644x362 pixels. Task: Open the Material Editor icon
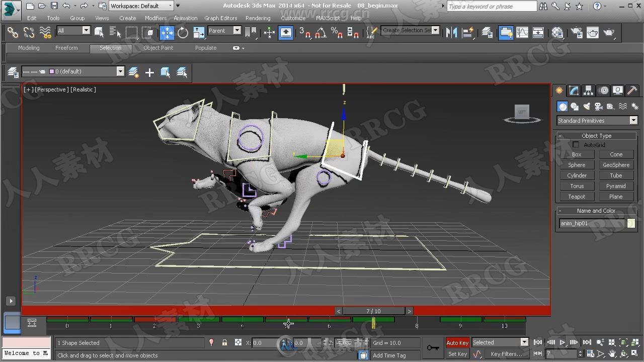[x=557, y=33]
